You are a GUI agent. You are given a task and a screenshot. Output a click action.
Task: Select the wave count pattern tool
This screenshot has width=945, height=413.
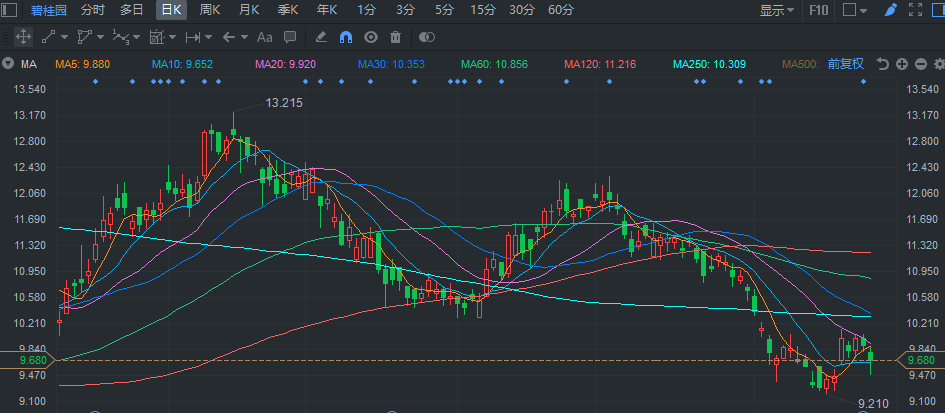pyautogui.click(x=120, y=37)
